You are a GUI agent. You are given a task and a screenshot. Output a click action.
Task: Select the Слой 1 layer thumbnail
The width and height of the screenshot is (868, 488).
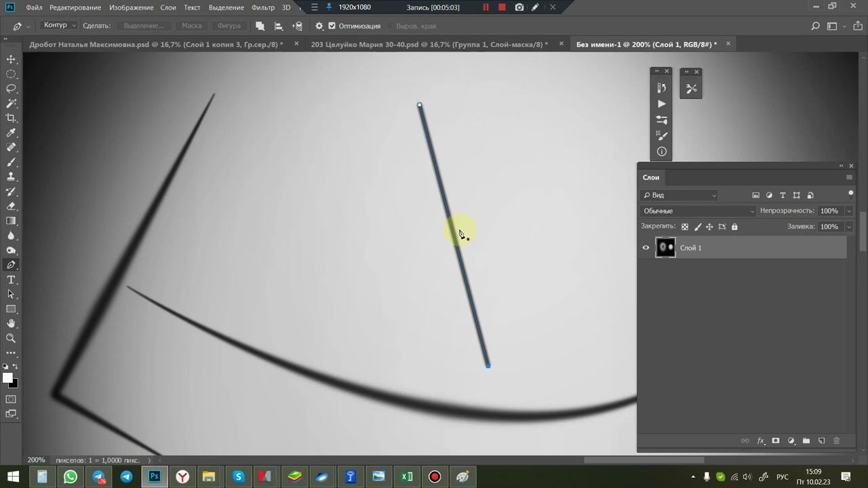coord(665,248)
